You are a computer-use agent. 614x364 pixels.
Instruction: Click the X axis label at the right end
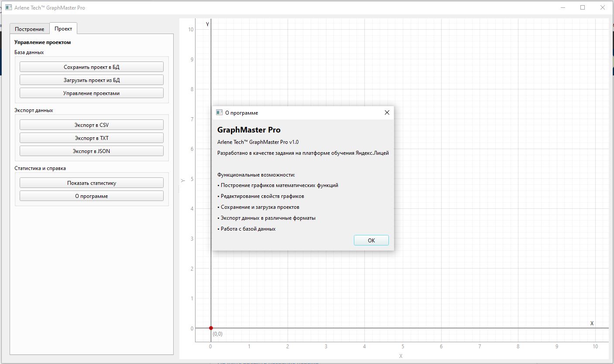tap(592, 323)
